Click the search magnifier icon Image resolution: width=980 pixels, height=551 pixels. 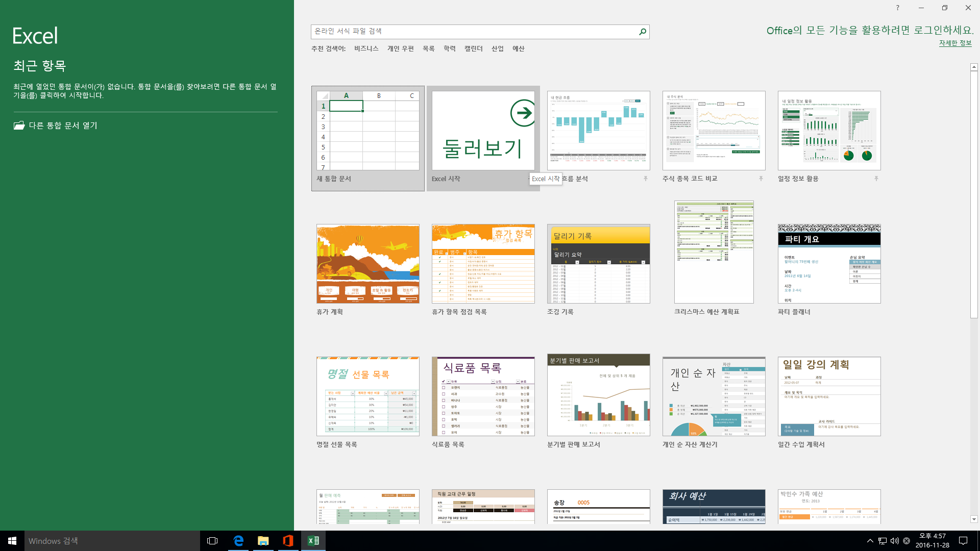point(643,32)
